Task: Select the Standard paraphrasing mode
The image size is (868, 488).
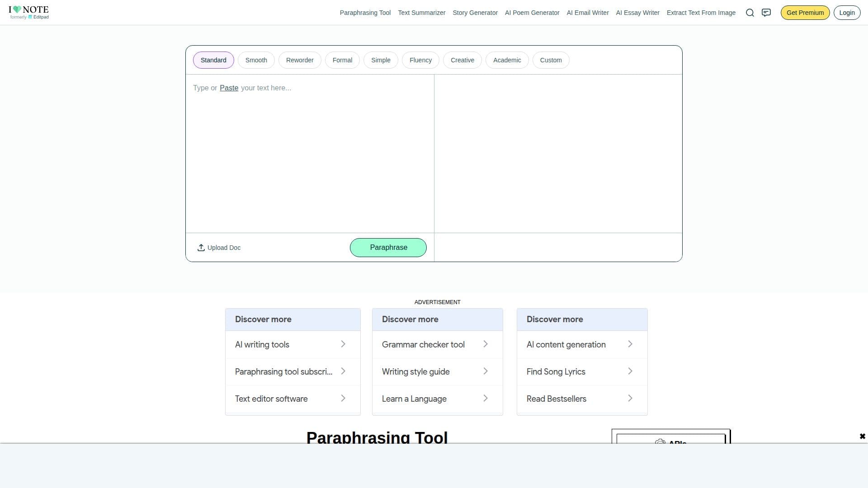Action: [213, 60]
